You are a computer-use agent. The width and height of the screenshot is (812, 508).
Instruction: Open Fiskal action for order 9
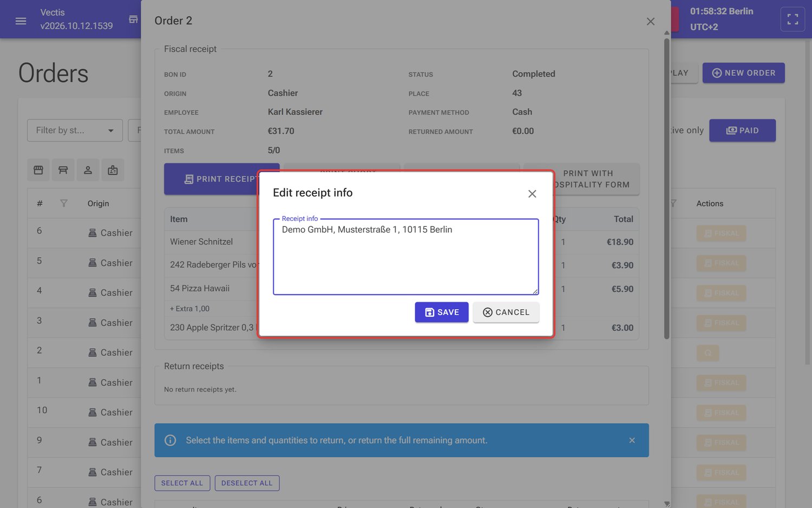coord(721,442)
